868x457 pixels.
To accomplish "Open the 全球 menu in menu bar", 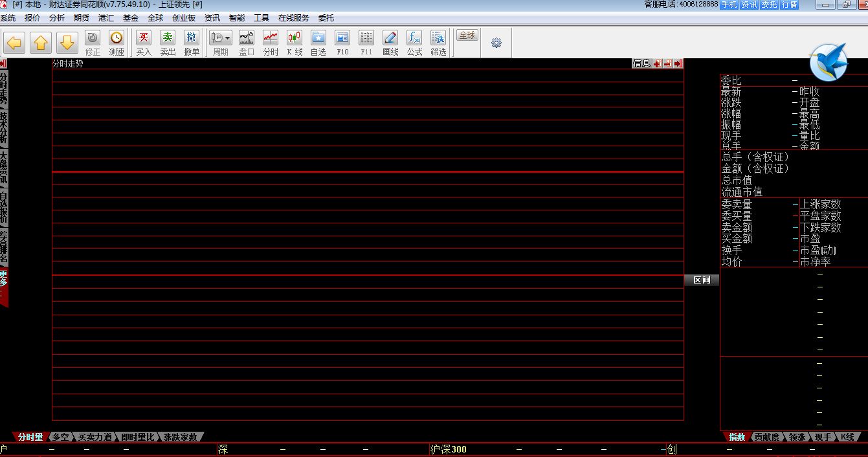I will tap(155, 18).
